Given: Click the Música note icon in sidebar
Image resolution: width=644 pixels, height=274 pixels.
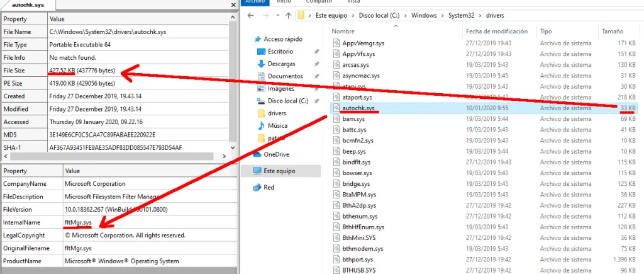Looking at the screenshot, I should tap(261, 126).
